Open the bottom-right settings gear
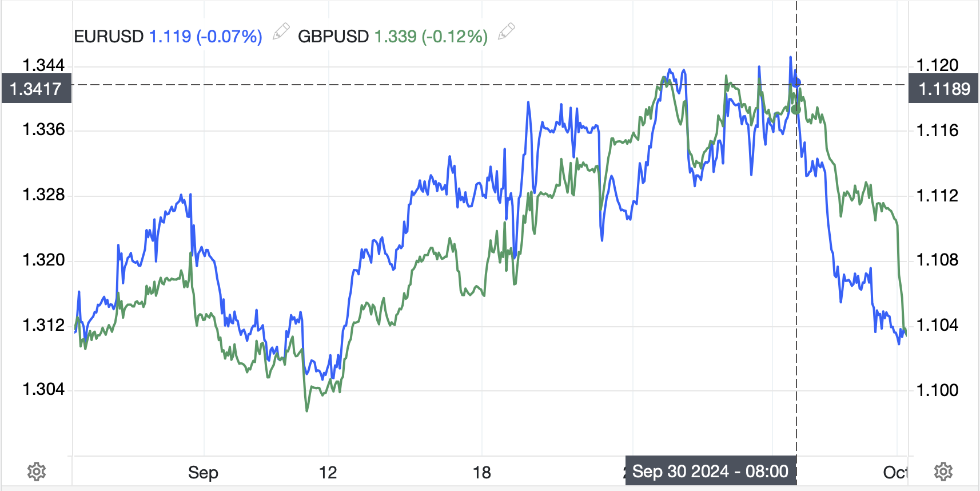This screenshot has height=491, width=980. click(x=943, y=472)
